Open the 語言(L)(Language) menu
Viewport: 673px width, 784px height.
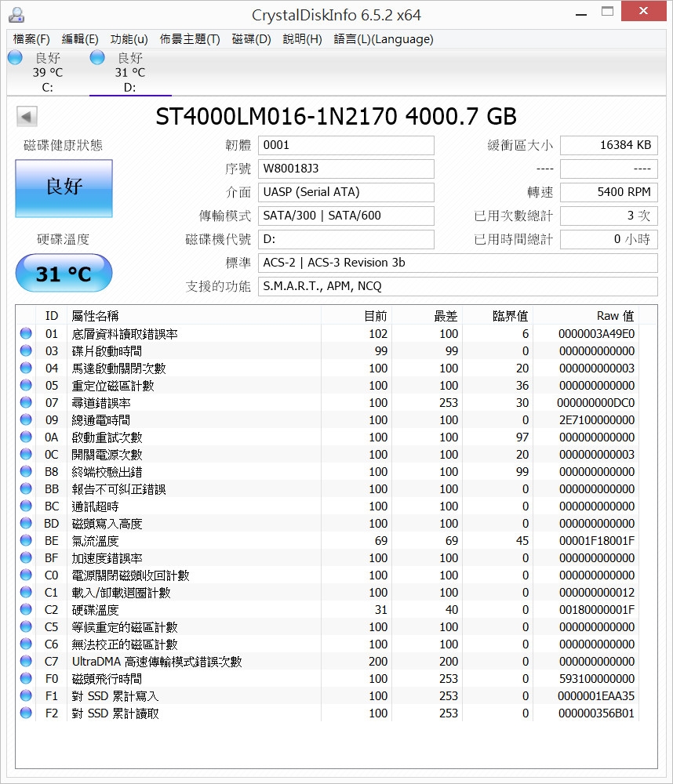[x=384, y=39]
